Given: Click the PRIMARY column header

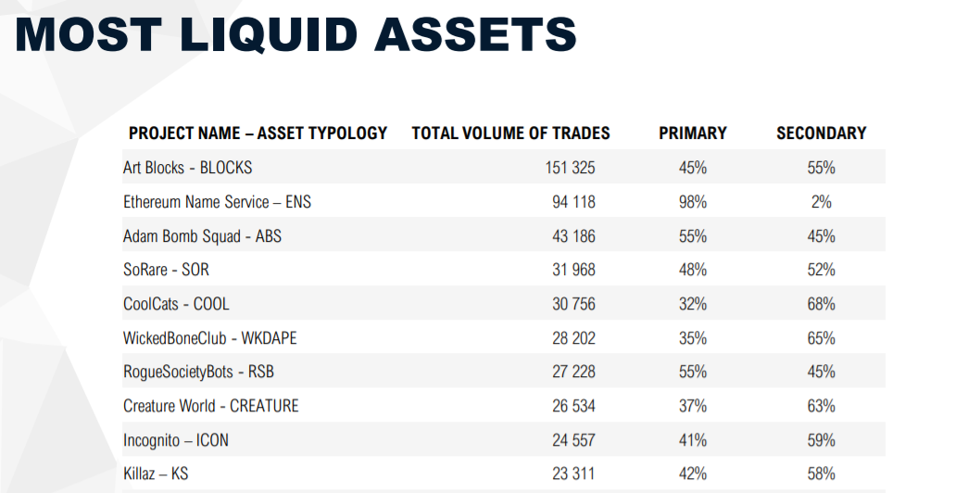Looking at the screenshot, I should tap(693, 133).
